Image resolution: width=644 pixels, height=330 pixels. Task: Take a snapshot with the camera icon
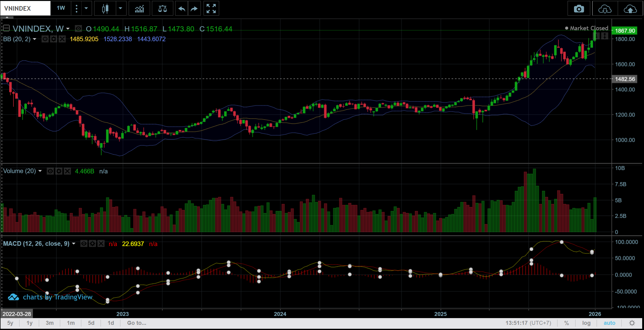tap(579, 9)
